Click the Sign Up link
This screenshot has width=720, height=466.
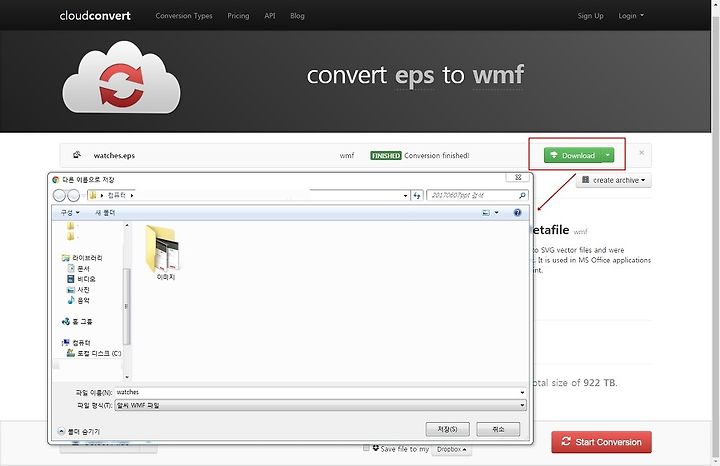pos(591,16)
